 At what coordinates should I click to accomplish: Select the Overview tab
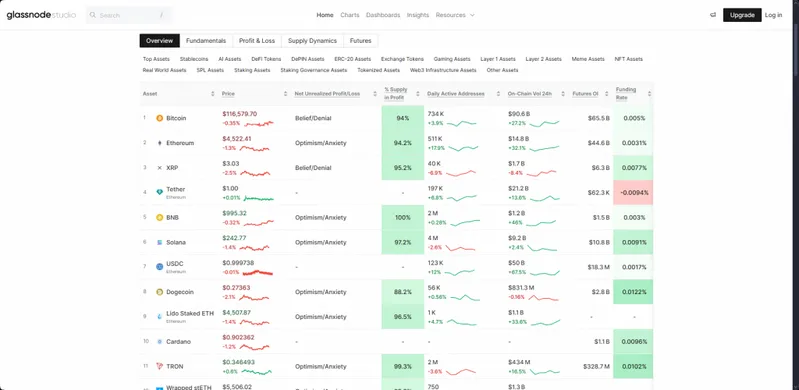pyautogui.click(x=159, y=41)
